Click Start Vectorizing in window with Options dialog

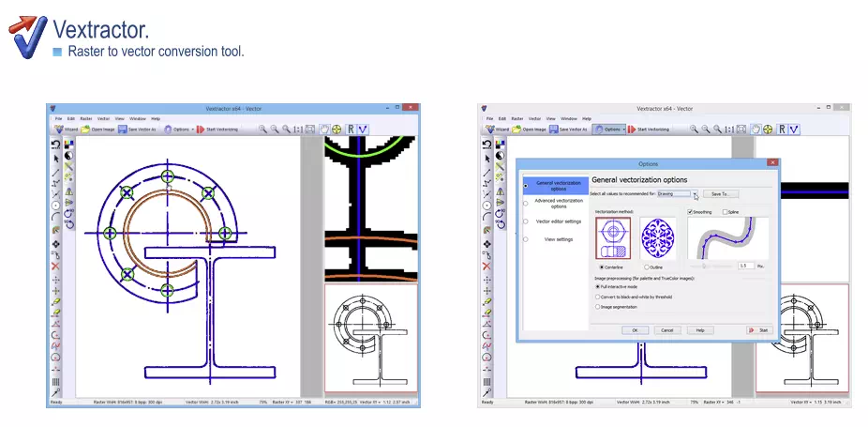point(649,130)
